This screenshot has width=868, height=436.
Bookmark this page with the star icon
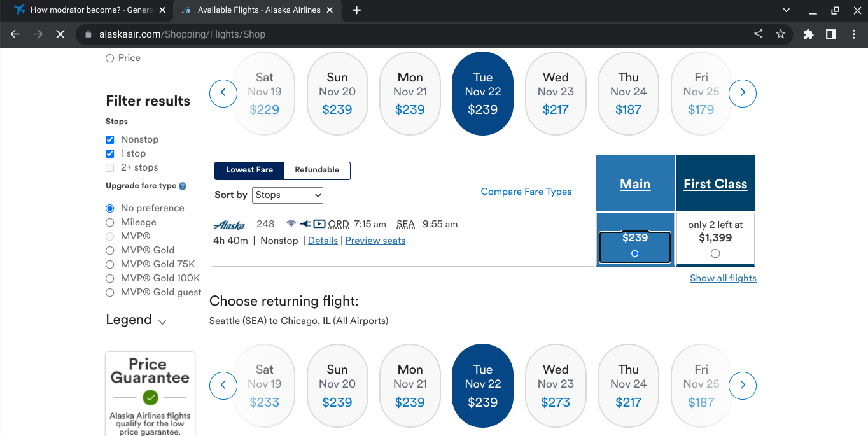781,34
